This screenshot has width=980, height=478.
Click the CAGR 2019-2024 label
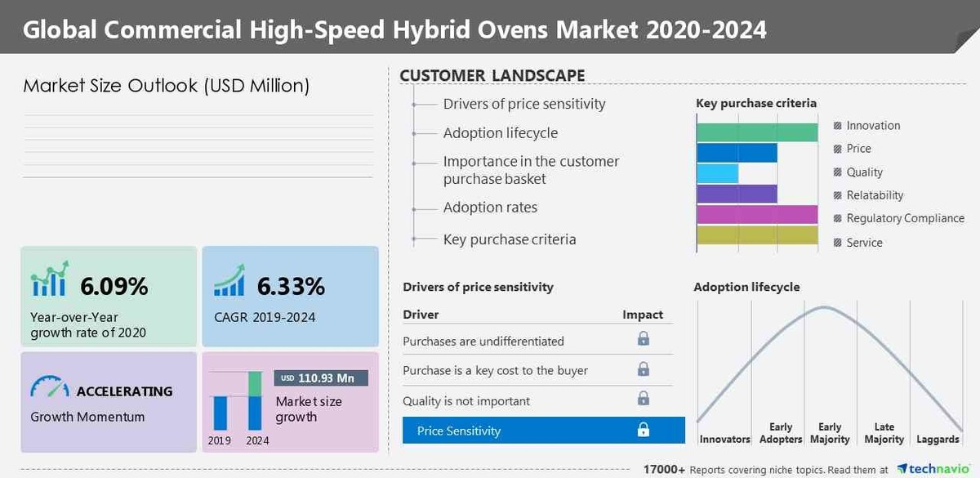[x=264, y=317]
